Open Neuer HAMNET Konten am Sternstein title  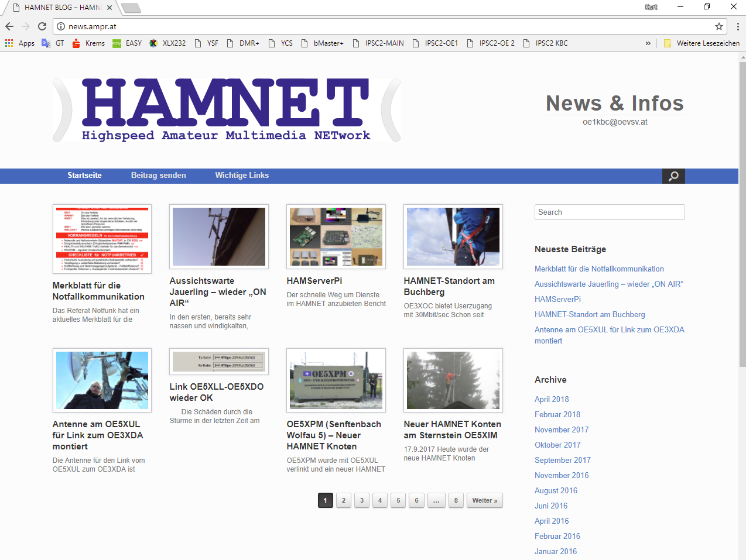(x=453, y=430)
